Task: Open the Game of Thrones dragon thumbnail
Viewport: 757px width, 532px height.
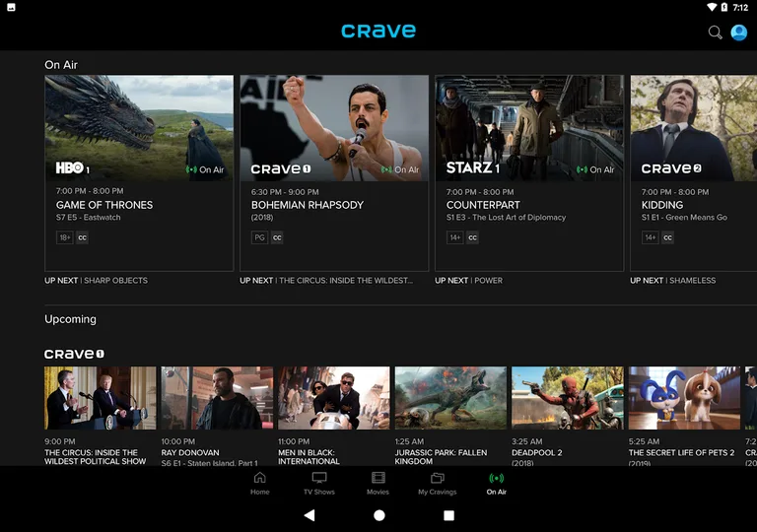Action: pyautogui.click(x=139, y=128)
